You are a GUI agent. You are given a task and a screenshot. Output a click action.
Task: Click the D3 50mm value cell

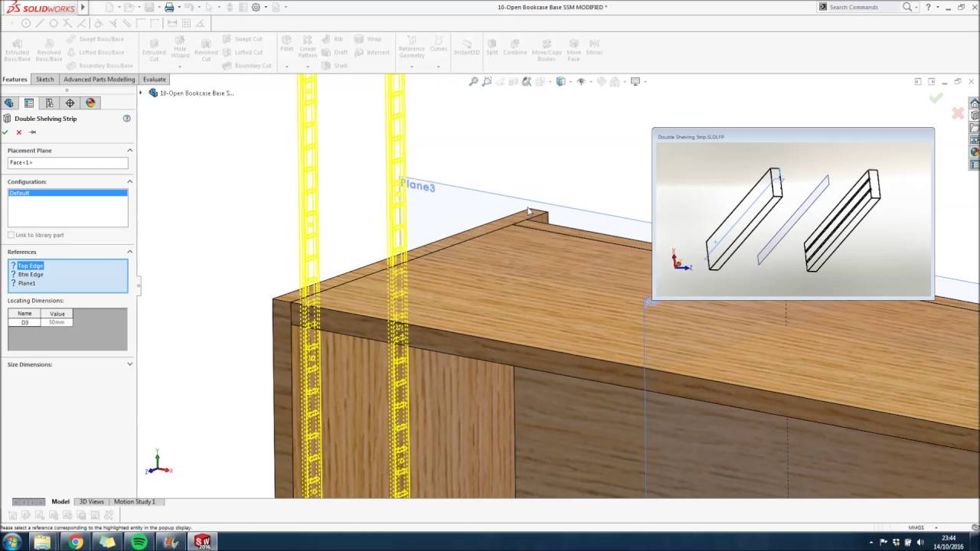point(57,322)
